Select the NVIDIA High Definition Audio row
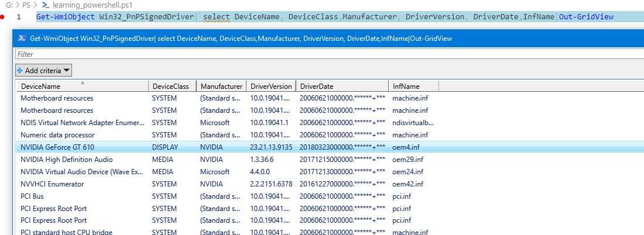 66,160
